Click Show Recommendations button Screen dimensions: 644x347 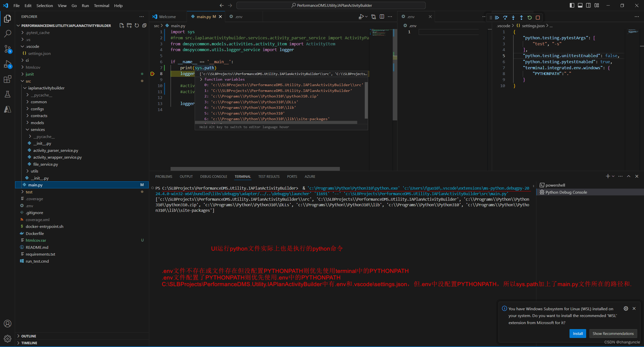point(613,333)
